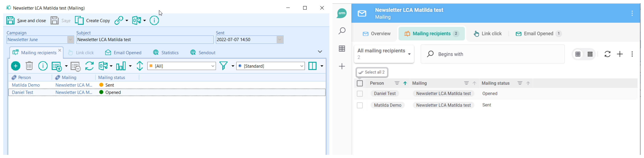Check the Daniel Test row checkbox
The width and height of the screenshot is (644, 158).
point(360,94)
